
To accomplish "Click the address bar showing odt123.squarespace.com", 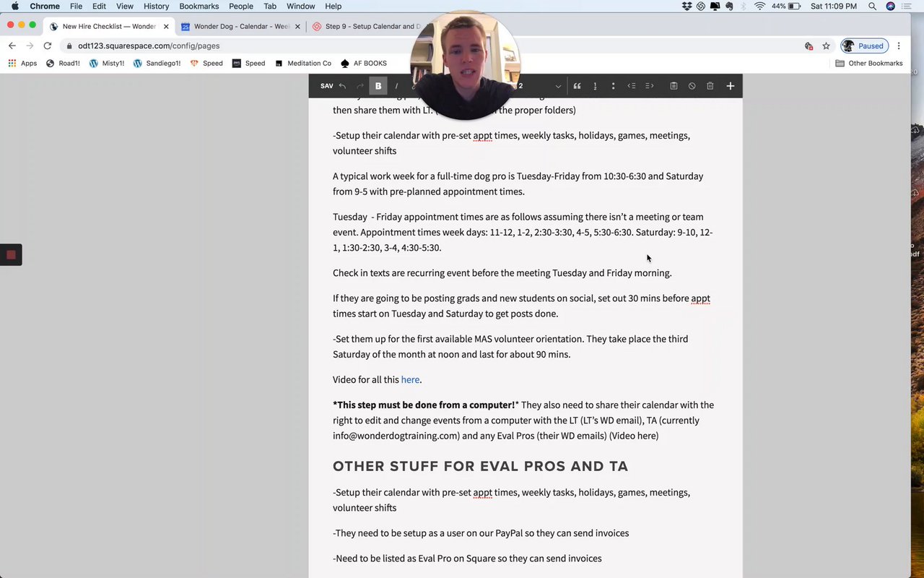I will 433,46.
